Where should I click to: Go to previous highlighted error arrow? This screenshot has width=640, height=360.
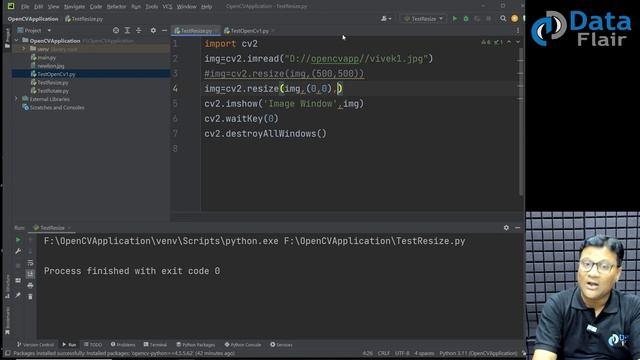tap(509, 42)
